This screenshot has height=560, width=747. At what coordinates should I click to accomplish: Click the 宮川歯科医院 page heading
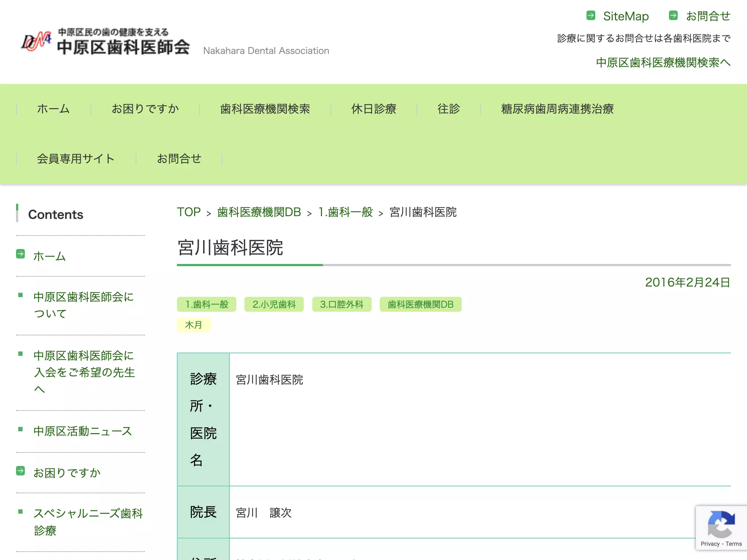coord(230,248)
